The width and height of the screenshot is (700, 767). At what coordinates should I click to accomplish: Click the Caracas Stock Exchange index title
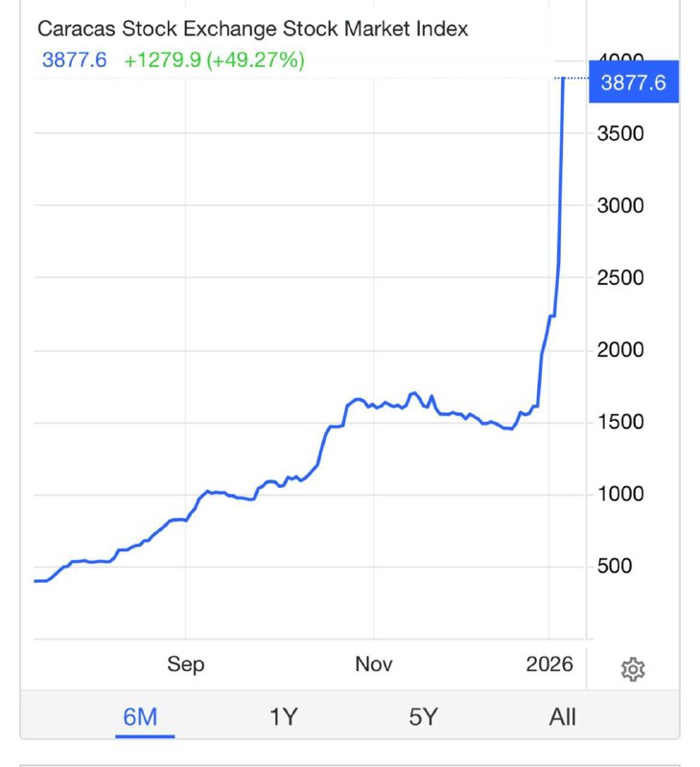[252, 29]
